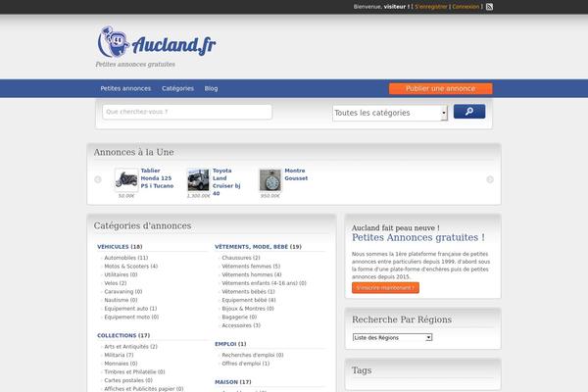The image size is (588, 392).
Task: Click the carousel left arrow
Action: coord(98,180)
